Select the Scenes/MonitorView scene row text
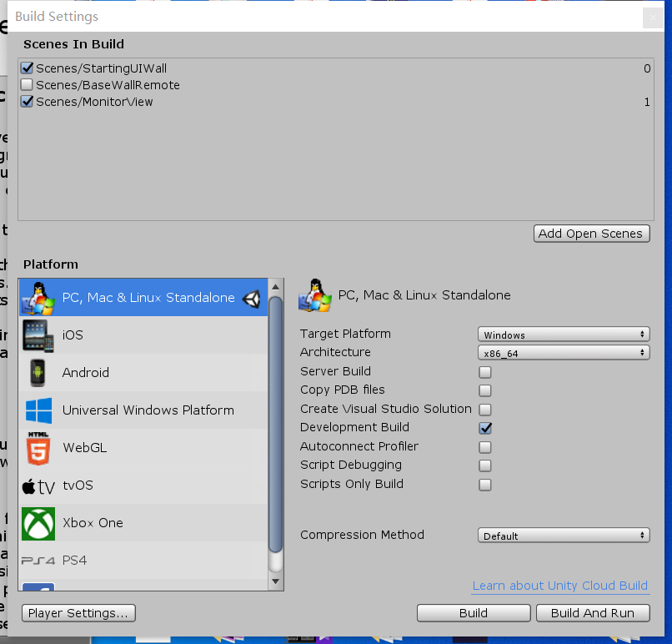The image size is (672, 644). (94, 102)
